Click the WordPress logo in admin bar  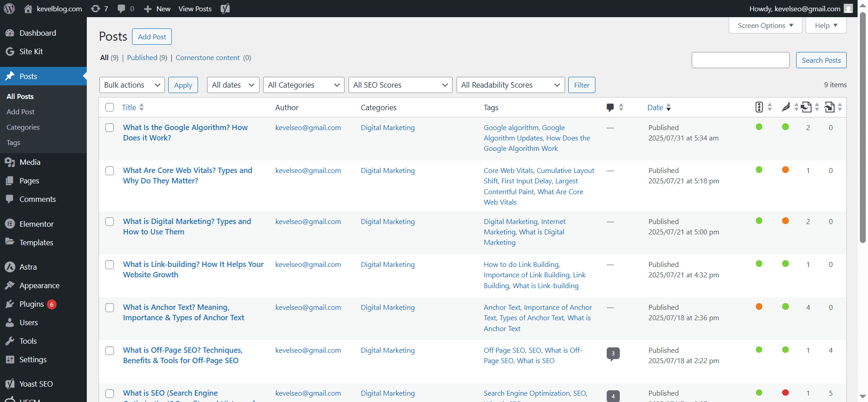(x=9, y=9)
